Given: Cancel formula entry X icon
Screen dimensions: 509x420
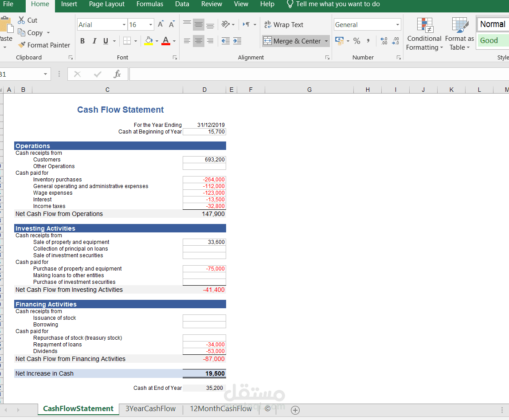Looking at the screenshot, I should (x=77, y=74).
